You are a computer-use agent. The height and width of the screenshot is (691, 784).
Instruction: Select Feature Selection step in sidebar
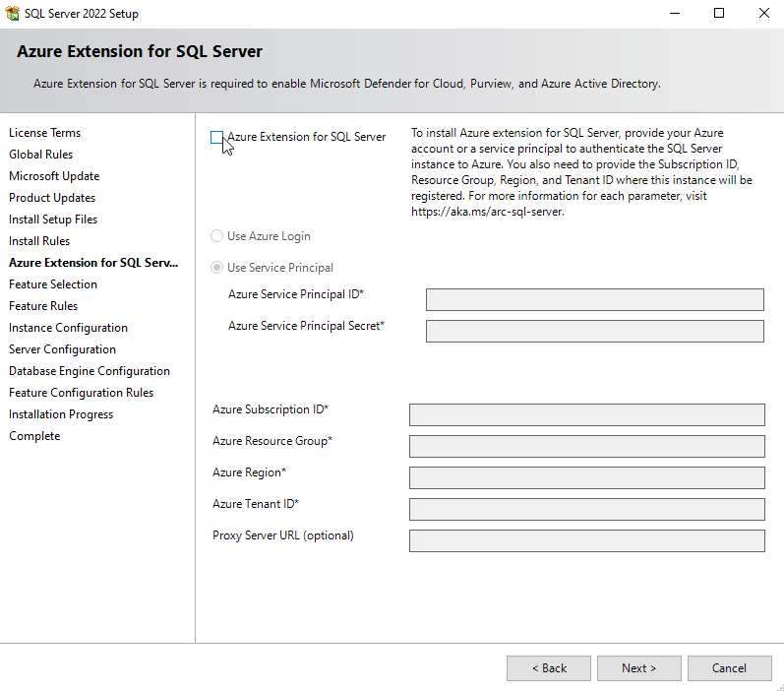tap(53, 284)
